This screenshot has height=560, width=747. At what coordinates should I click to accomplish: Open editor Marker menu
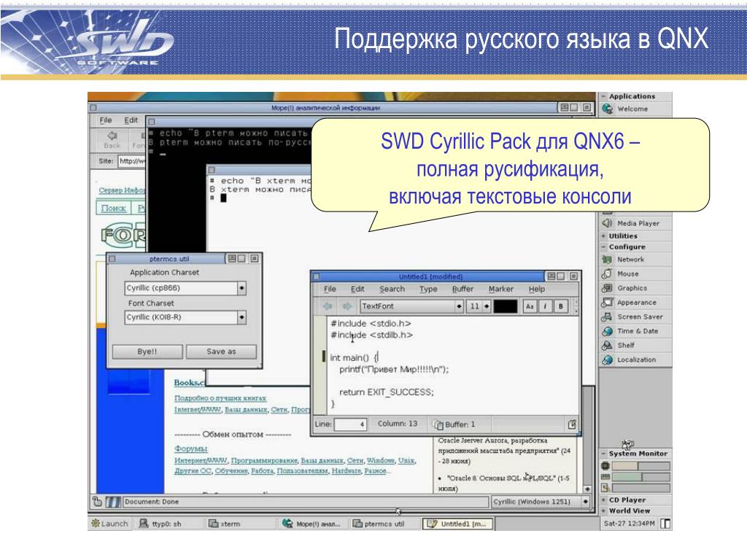(x=500, y=289)
